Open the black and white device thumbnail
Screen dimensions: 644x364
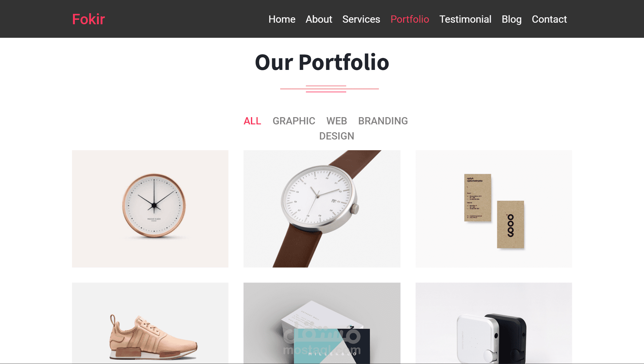tap(494, 323)
